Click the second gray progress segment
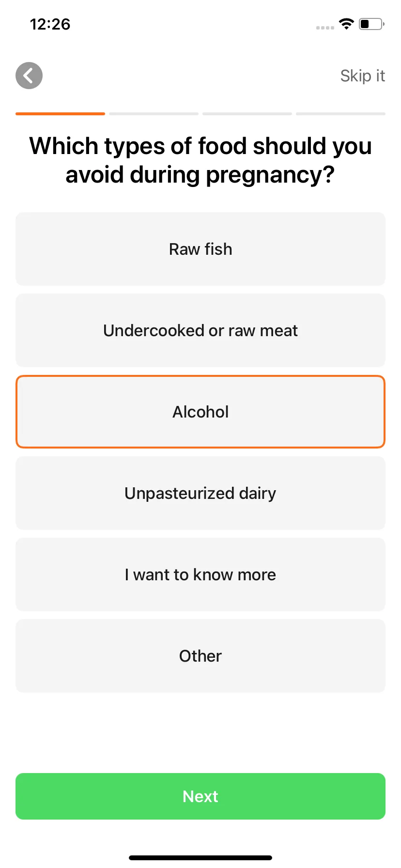This screenshot has height=868, width=401. pos(154,114)
